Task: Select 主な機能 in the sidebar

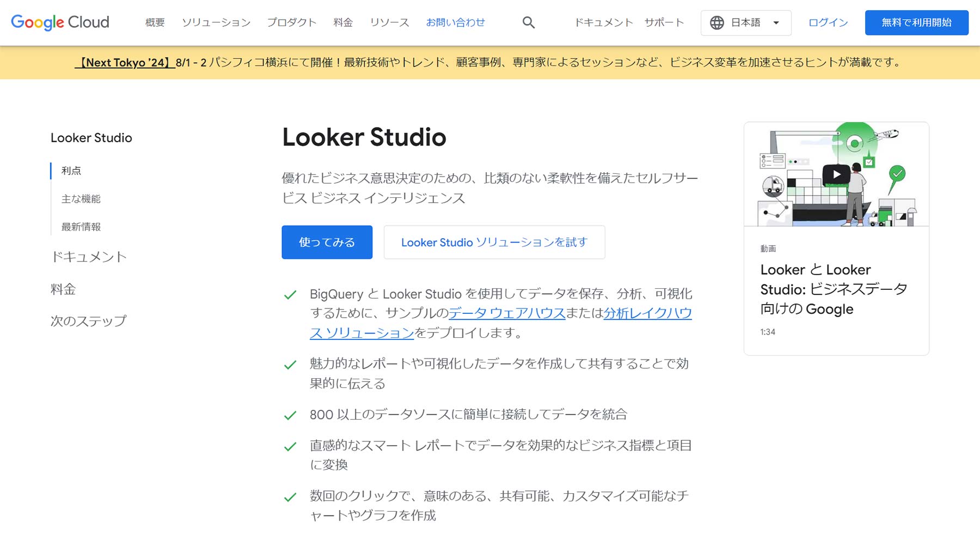Action: [x=81, y=199]
